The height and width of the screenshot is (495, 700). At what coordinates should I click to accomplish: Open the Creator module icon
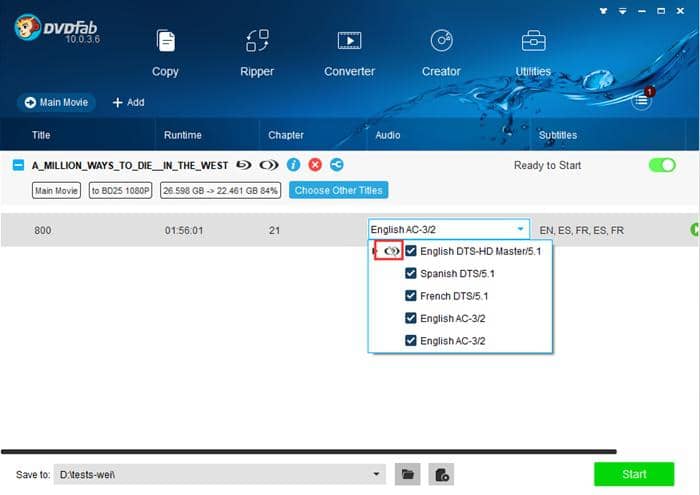[442, 41]
